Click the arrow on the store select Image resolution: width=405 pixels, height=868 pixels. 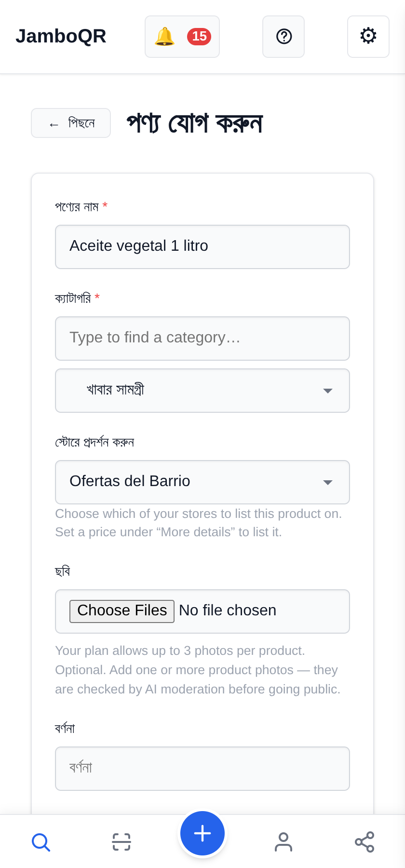[328, 482]
